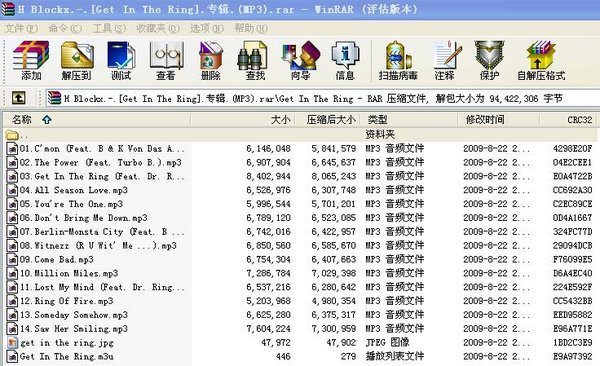
Task: Click the up one level arrow button
Action: coord(18,98)
